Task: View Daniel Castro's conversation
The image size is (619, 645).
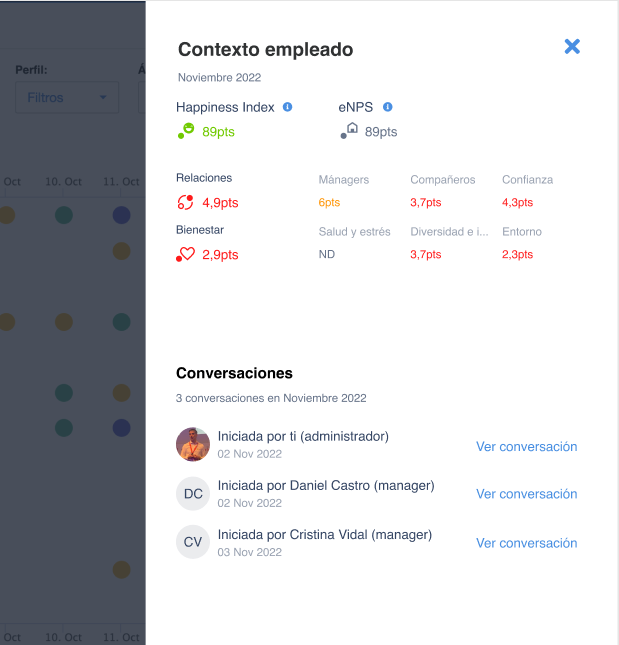Action: [x=526, y=494]
